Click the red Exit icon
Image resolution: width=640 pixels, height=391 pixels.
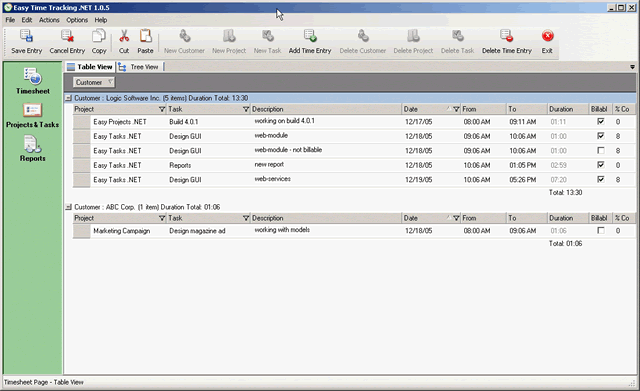(547, 36)
